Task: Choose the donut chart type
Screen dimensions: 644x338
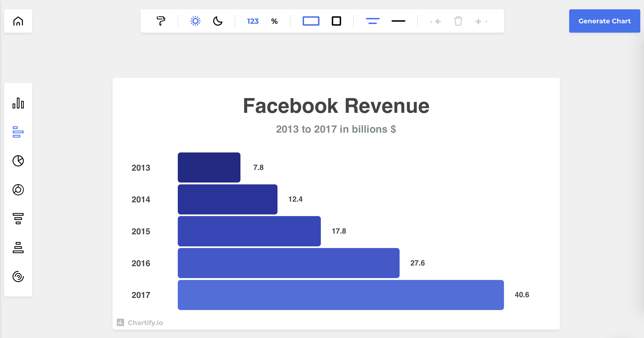Action: click(18, 190)
